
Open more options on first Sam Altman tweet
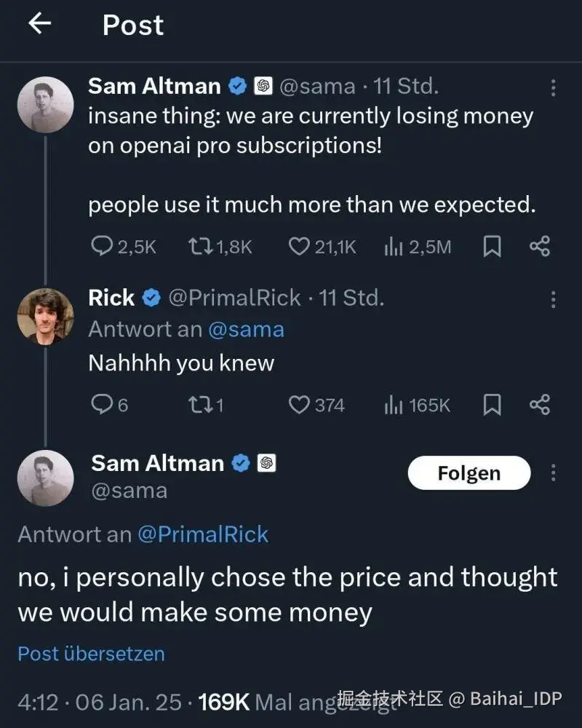tap(553, 88)
